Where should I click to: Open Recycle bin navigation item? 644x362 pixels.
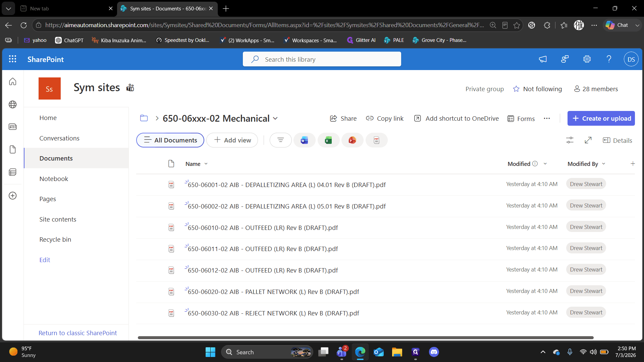pyautogui.click(x=55, y=239)
